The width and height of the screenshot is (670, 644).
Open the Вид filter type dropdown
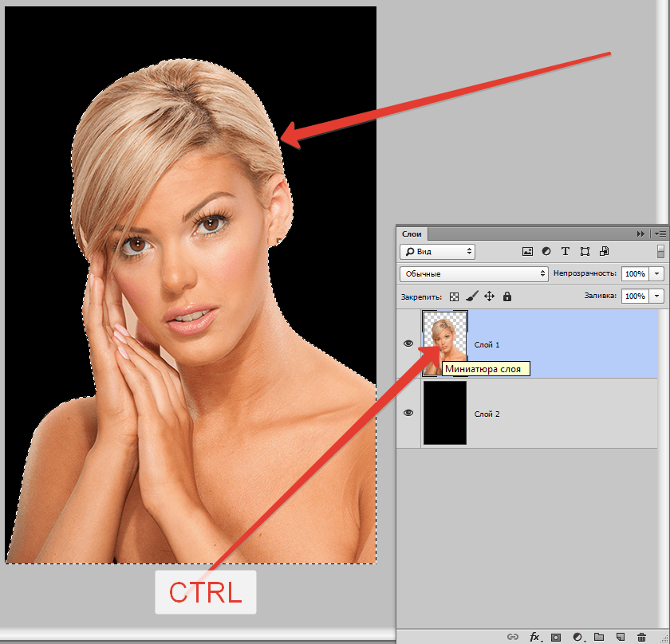438,252
